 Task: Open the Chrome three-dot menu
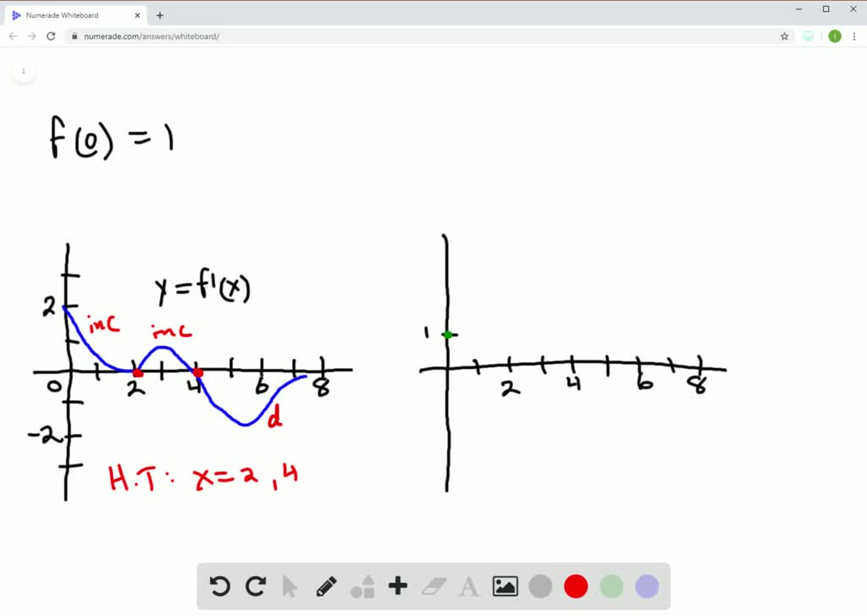[x=854, y=36]
